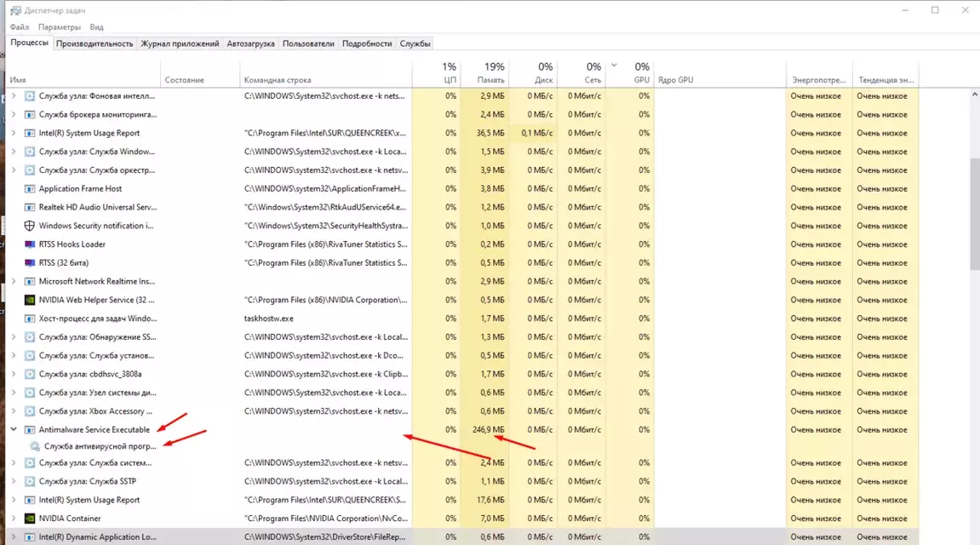Click the 246,9 МБ memory value
Screen dimensions: 980x545
click(x=488, y=429)
